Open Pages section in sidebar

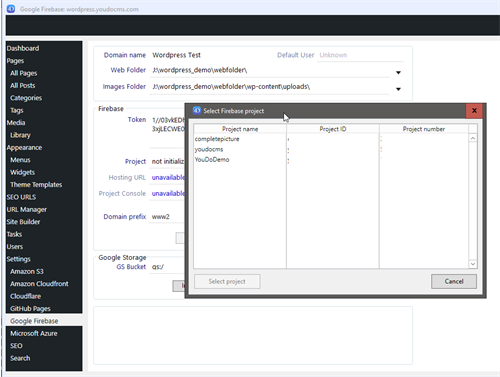coord(15,61)
